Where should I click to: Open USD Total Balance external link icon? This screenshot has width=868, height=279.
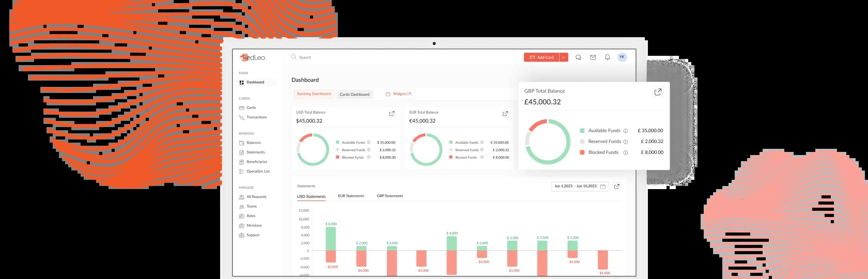pyautogui.click(x=392, y=114)
